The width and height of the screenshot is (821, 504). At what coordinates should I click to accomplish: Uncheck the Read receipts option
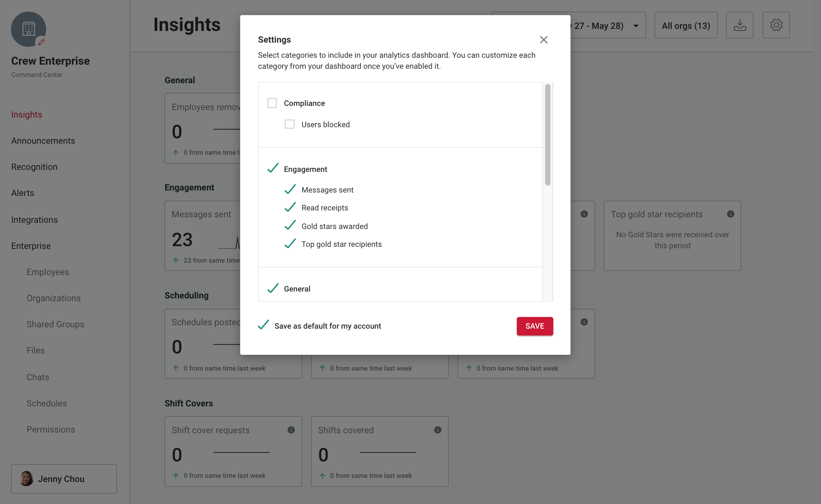click(x=290, y=207)
